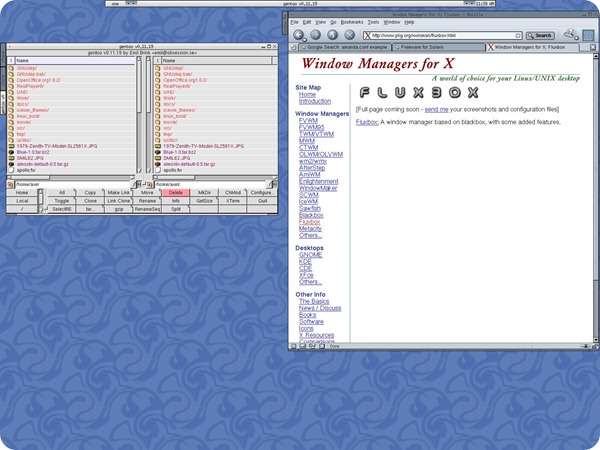Click the MkDir button in gentoo
Viewport: 600px width, 450px height.
[204, 192]
